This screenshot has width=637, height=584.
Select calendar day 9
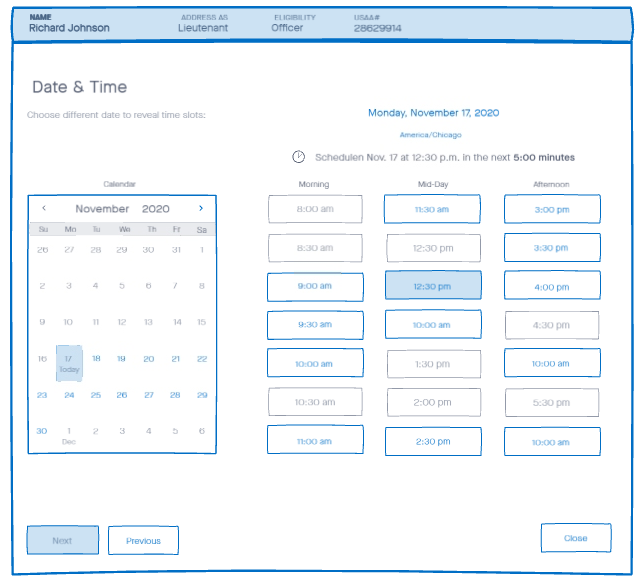(x=42, y=322)
